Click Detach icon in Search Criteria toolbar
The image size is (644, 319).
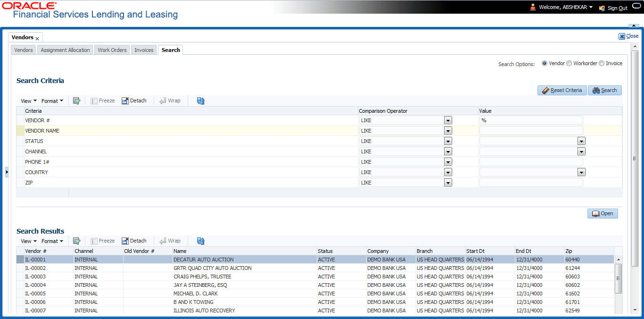coord(134,101)
